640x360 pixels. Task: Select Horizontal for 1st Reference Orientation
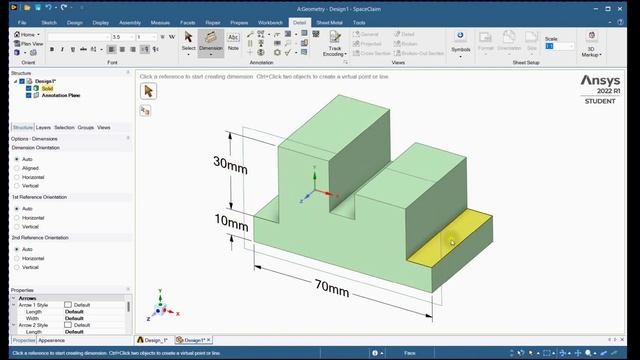tap(17, 218)
